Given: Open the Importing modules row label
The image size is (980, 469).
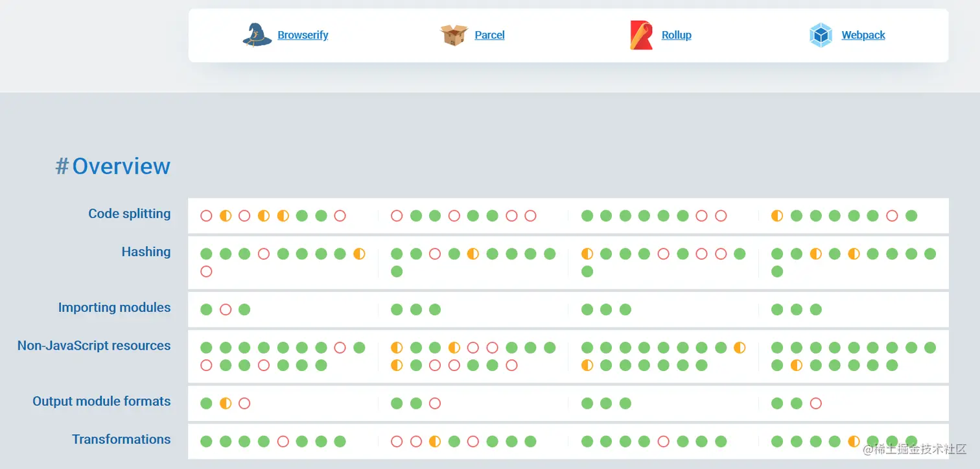Looking at the screenshot, I should (x=115, y=307).
